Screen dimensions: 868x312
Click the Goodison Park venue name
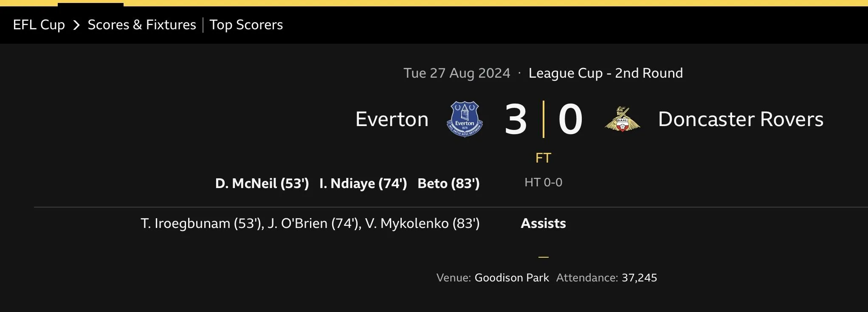pos(512,278)
